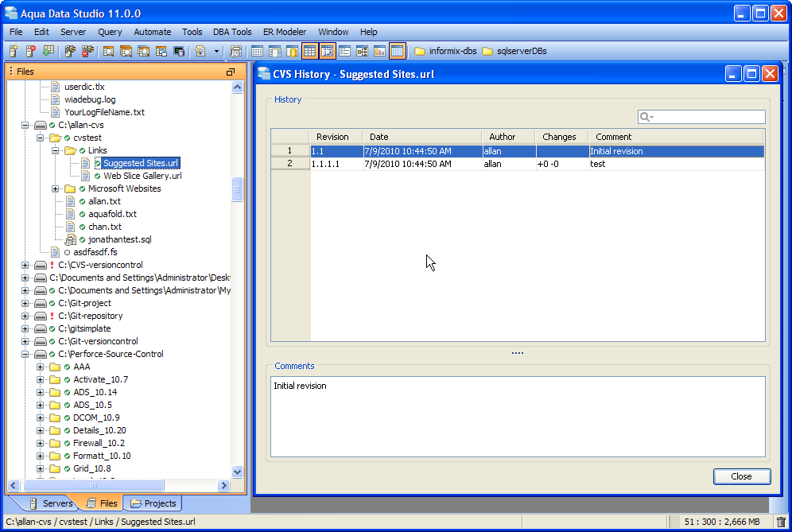Click the script editor pencil toolbar icon
792x532 pixels.
pyautogui.click(x=200, y=51)
